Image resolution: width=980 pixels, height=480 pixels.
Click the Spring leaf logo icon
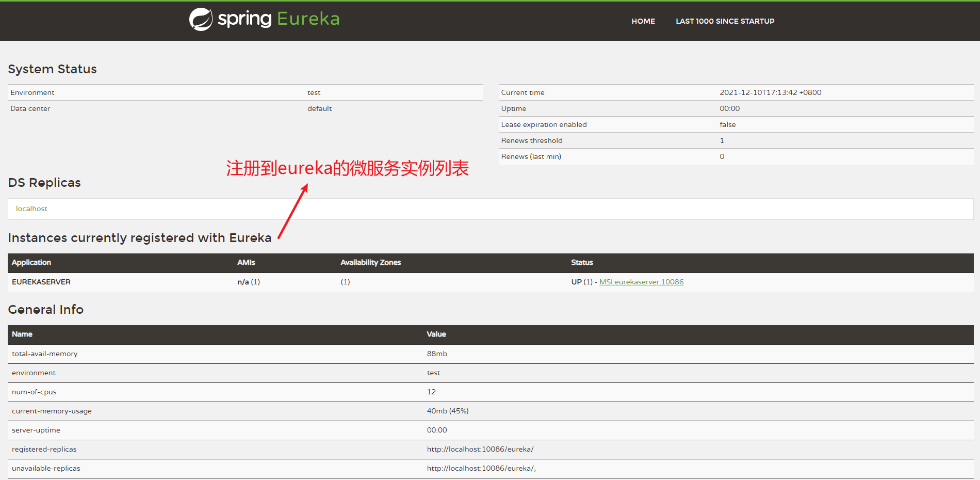click(x=201, y=20)
